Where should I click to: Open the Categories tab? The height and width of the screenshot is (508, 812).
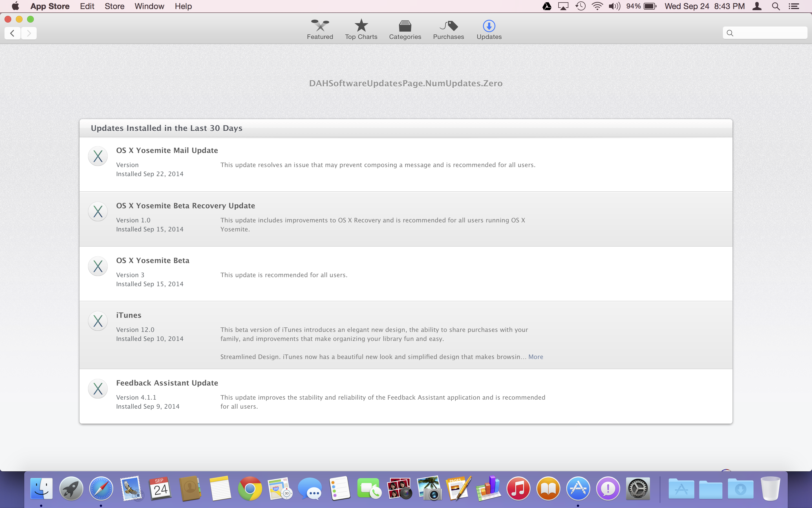point(405,30)
